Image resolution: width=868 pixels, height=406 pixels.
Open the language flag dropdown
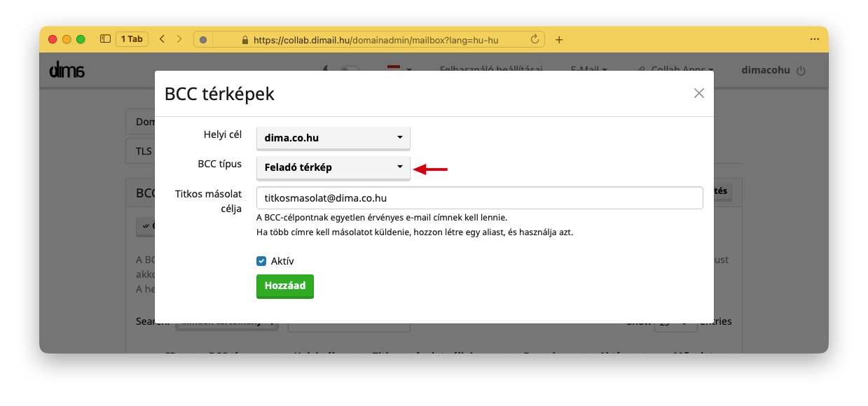399,69
